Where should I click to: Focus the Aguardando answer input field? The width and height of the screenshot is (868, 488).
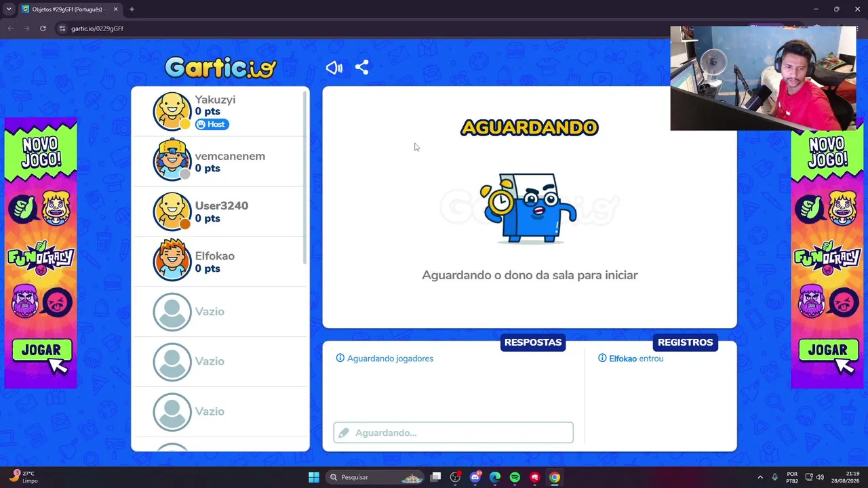(x=453, y=432)
